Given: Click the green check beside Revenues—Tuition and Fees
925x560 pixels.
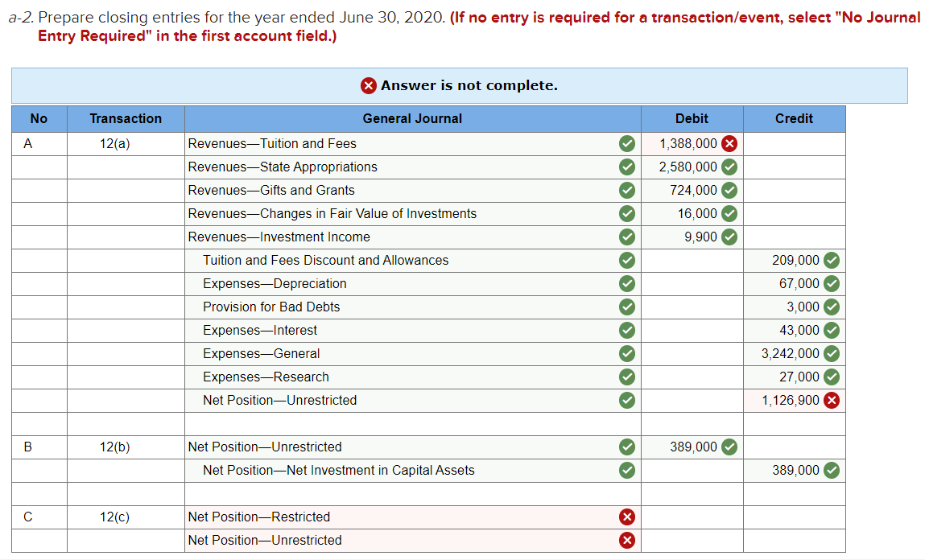Looking at the screenshot, I should click(627, 143).
